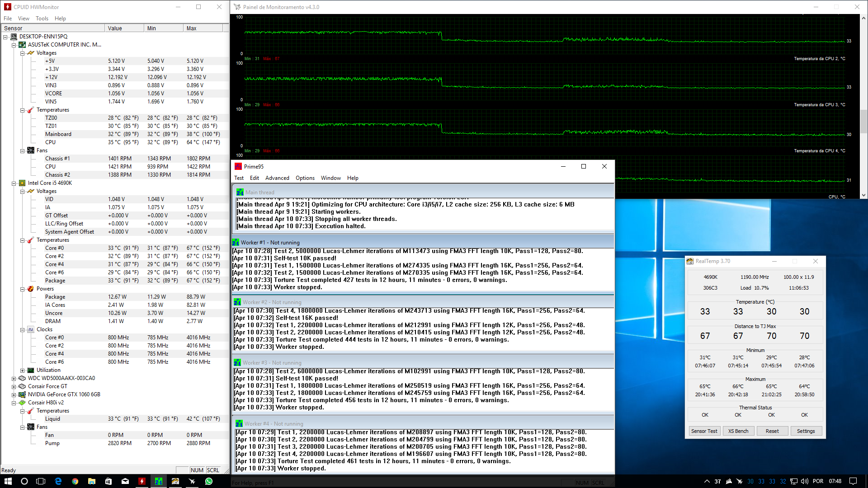Viewport: 868px width, 488px height.
Task: Click Sensor Test button in RealTemp
Action: [x=704, y=431]
